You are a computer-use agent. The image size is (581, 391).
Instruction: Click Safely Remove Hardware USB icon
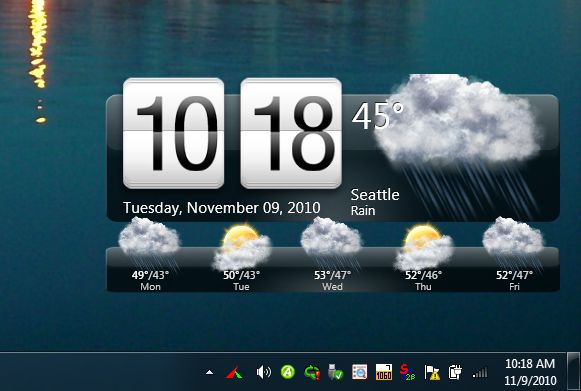point(336,372)
